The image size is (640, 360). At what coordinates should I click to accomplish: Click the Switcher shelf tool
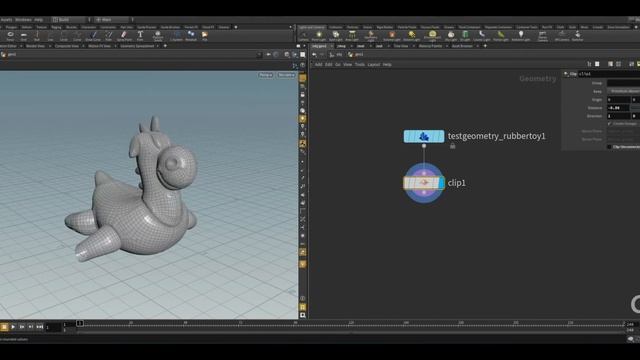(578, 36)
